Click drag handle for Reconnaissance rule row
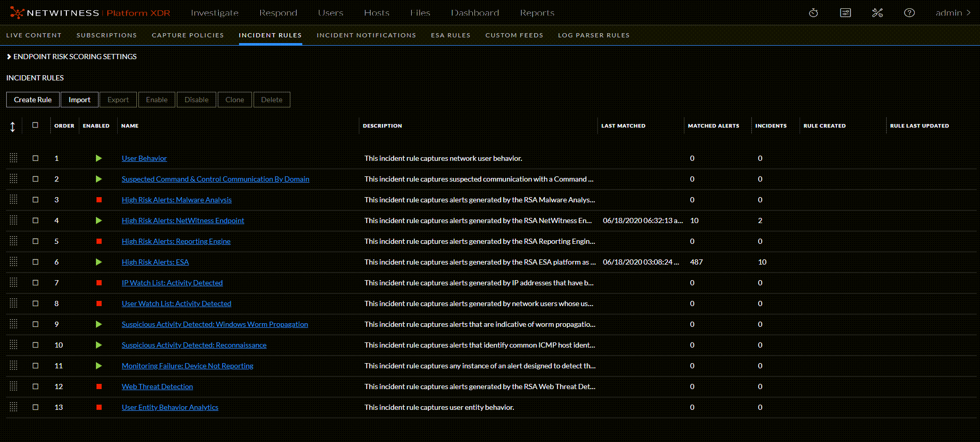Viewport: 980px width, 442px height. (13, 345)
